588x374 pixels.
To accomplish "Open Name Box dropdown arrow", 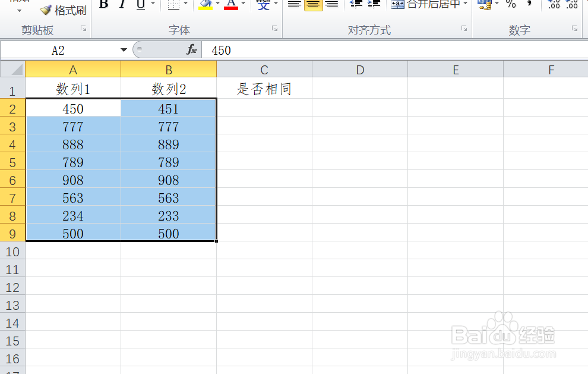I will 124,50.
